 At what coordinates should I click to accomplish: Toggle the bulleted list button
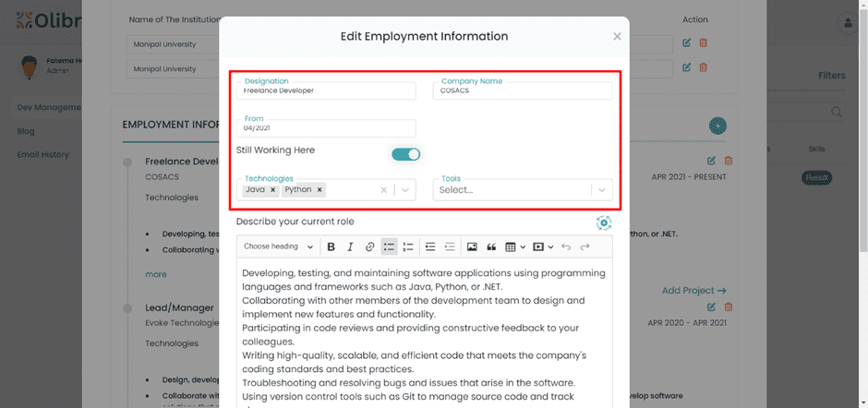click(x=389, y=246)
